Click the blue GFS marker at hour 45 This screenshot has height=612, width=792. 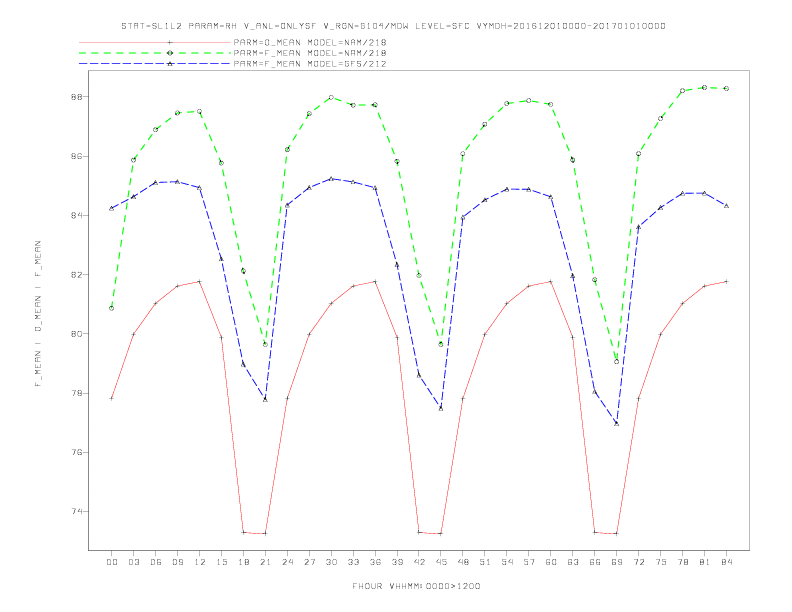tap(441, 408)
